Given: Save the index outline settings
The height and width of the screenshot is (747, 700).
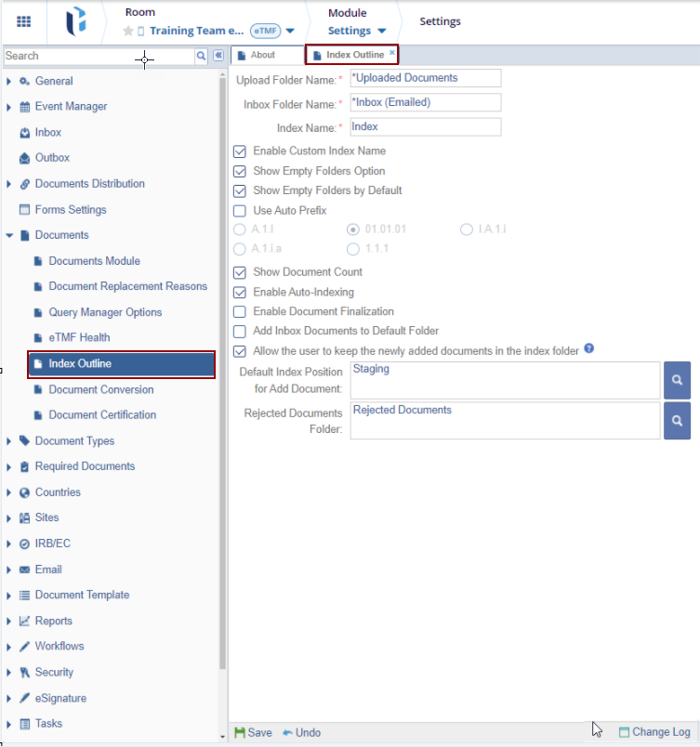Looking at the screenshot, I should pyautogui.click(x=254, y=732).
